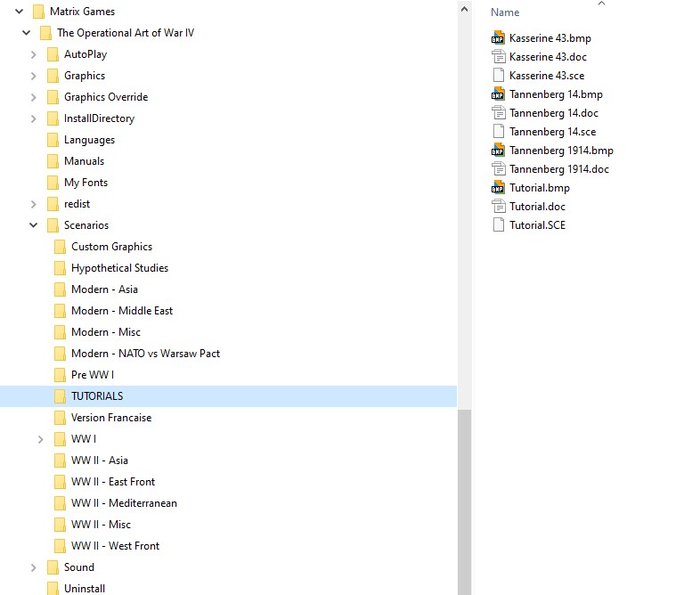Screen dimensions: 700x595
Task: Click the Pre WW I folder icon
Action: (60, 375)
